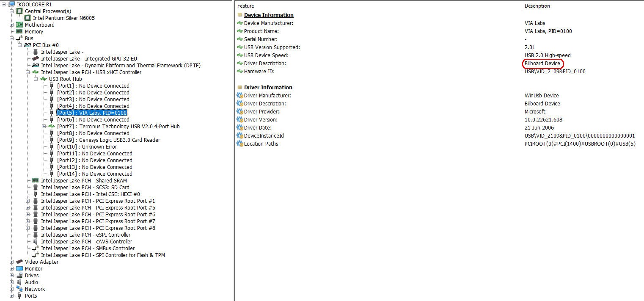The width and height of the screenshot is (644, 301).
Task: Collapse the USB xHCI Controller node
Action: (28, 72)
